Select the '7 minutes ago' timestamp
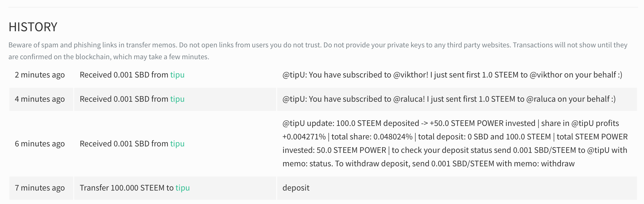The image size is (644, 204). pos(40,188)
